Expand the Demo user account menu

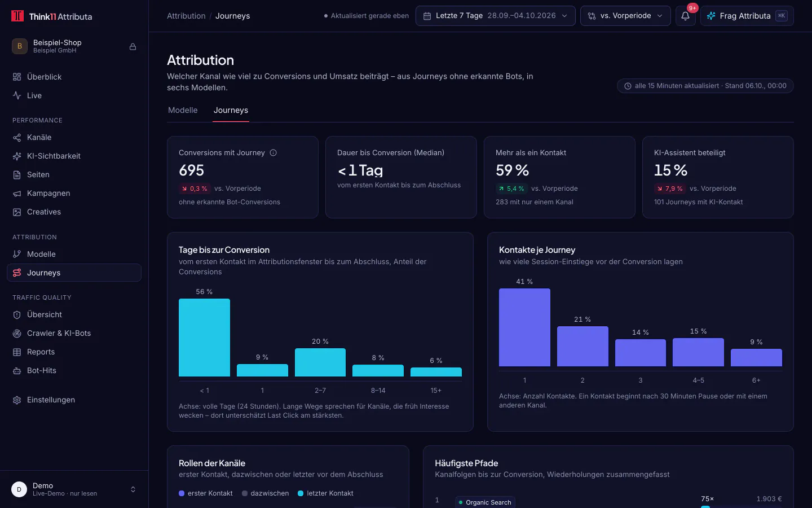point(74,489)
